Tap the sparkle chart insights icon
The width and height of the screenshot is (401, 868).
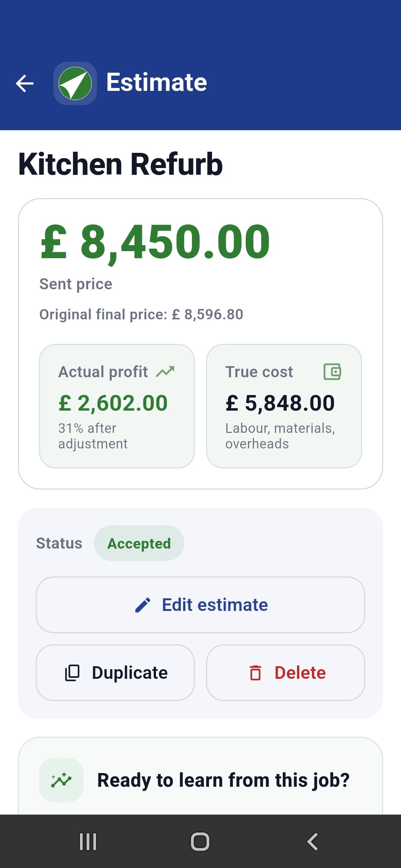pyautogui.click(x=61, y=780)
